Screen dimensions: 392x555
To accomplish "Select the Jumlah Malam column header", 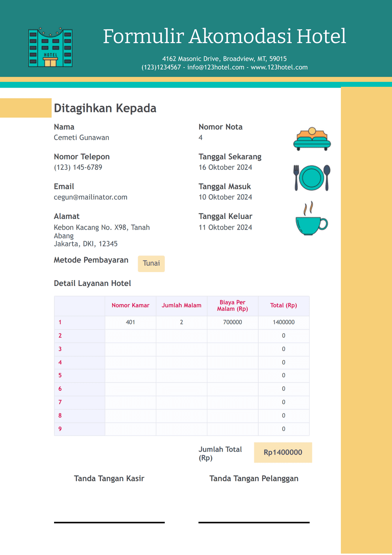I will (x=181, y=305).
